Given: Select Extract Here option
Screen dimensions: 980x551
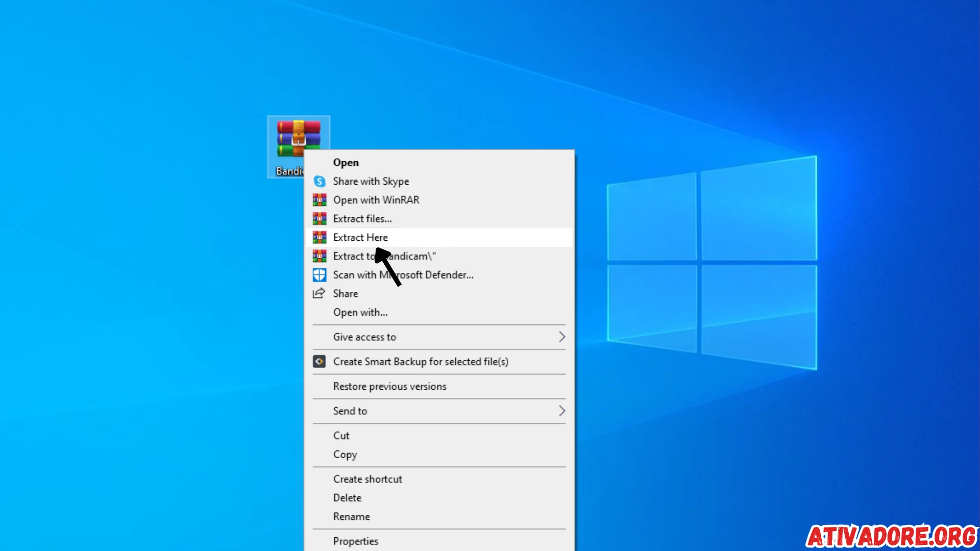Looking at the screenshot, I should coord(360,237).
